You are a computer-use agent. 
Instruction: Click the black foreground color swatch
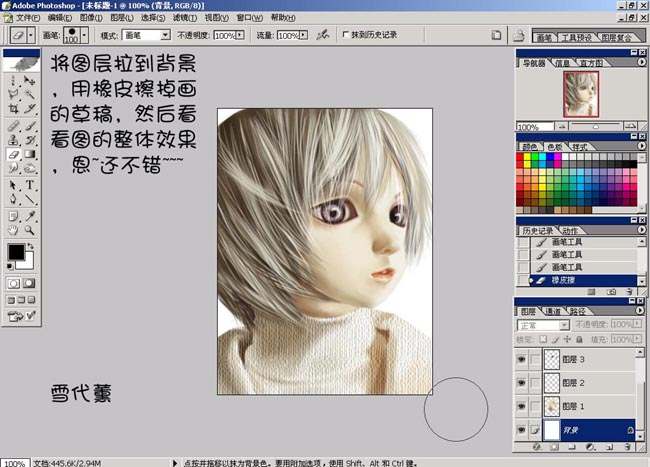[x=17, y=253]
